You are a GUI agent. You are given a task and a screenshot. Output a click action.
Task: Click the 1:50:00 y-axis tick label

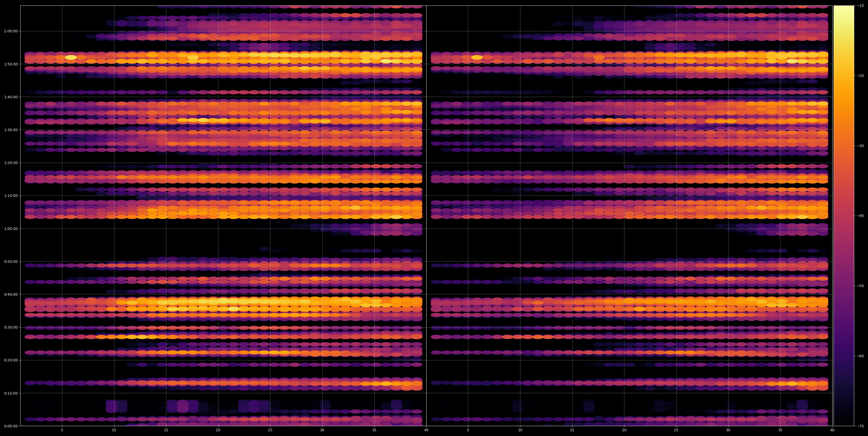[x=11, y=64]
